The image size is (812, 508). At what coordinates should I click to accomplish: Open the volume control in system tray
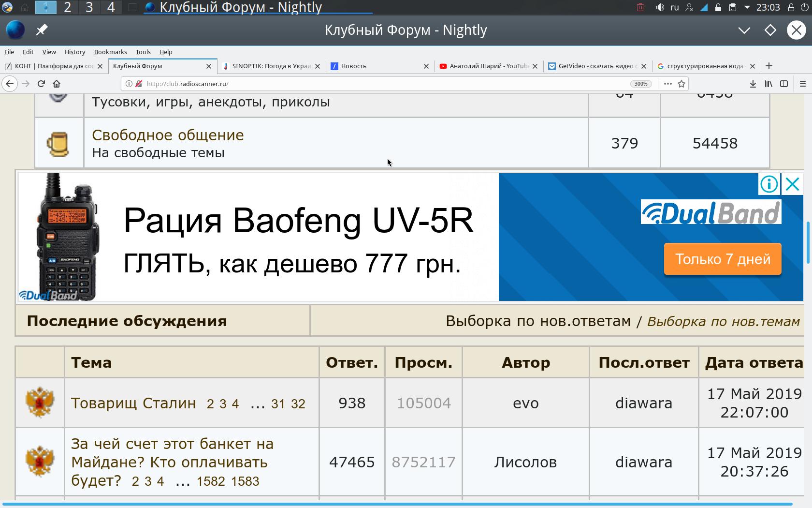click(660, 7)
